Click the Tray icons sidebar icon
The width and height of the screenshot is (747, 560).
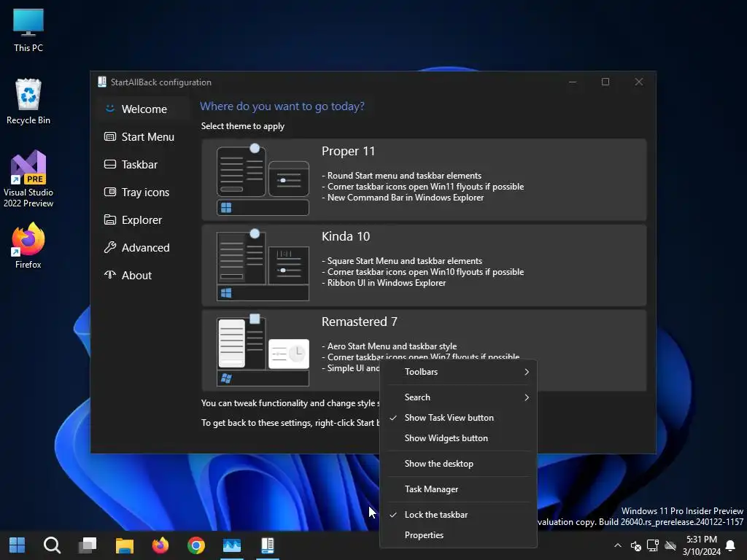click(x=110, y=192)
